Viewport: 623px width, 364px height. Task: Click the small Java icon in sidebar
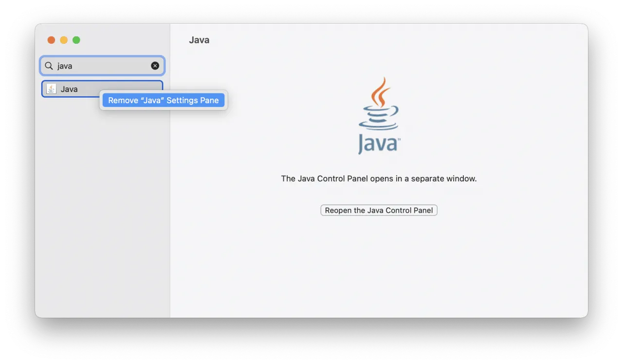click(x=51, y=89)
